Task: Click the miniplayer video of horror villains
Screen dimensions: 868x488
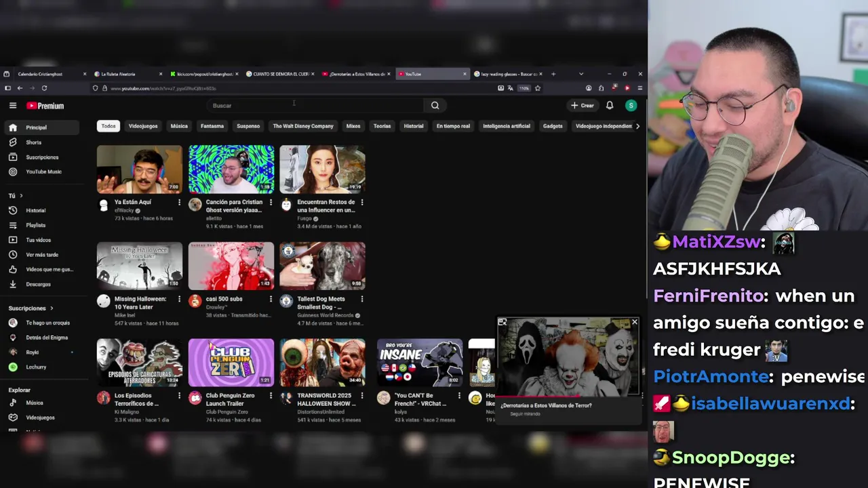Action: tap(568, 358)
